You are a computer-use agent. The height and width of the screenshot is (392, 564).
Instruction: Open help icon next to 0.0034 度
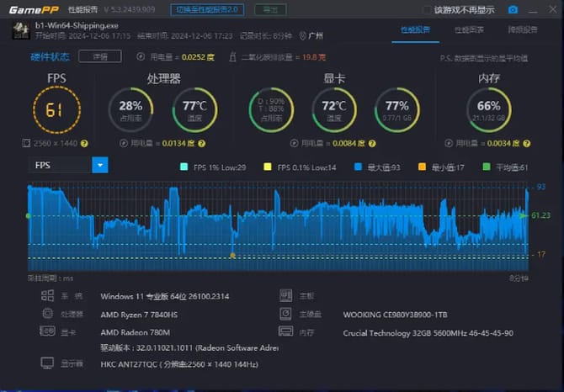(x=527, y=143)
